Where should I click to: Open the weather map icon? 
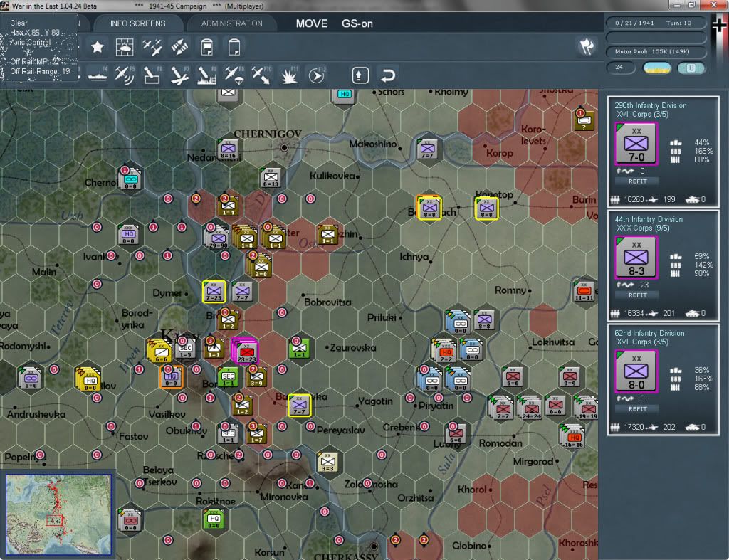[125, 47]
